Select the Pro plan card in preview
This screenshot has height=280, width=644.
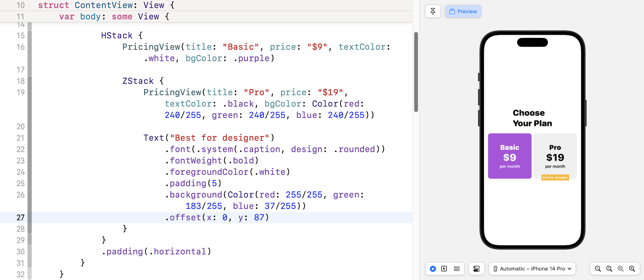click(x=555, y=156)
